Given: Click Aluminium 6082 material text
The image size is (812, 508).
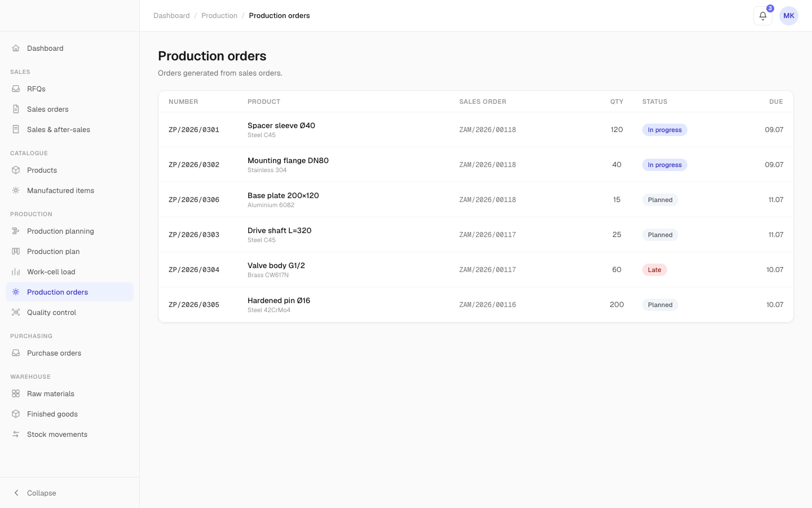Looking at the screenshot, I should [271, 205].
